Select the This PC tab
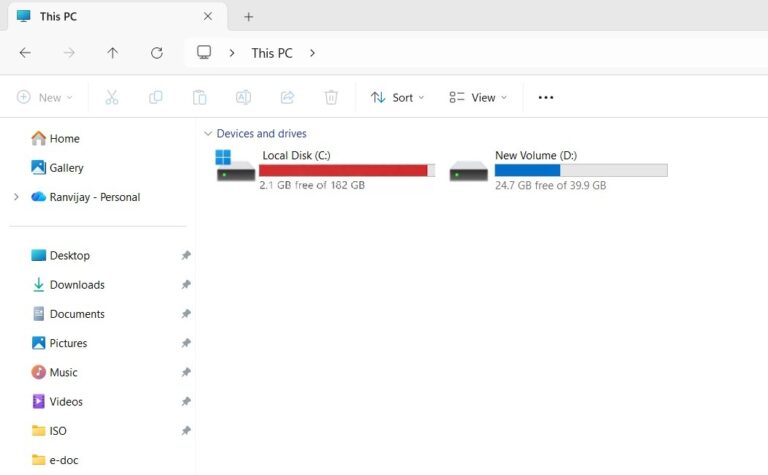The height and width of the screenshot is (475, 768). point(118,16)
